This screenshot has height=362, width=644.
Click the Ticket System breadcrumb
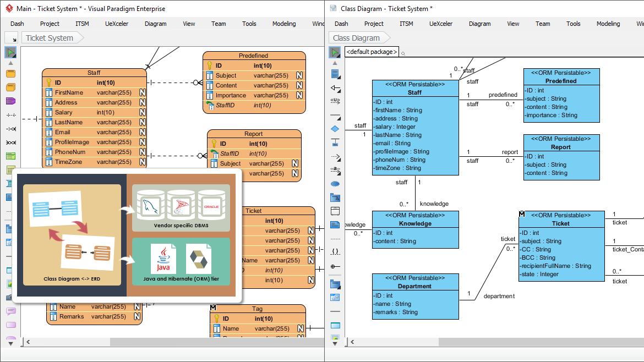pyautogui.click(x=50, y=38)
